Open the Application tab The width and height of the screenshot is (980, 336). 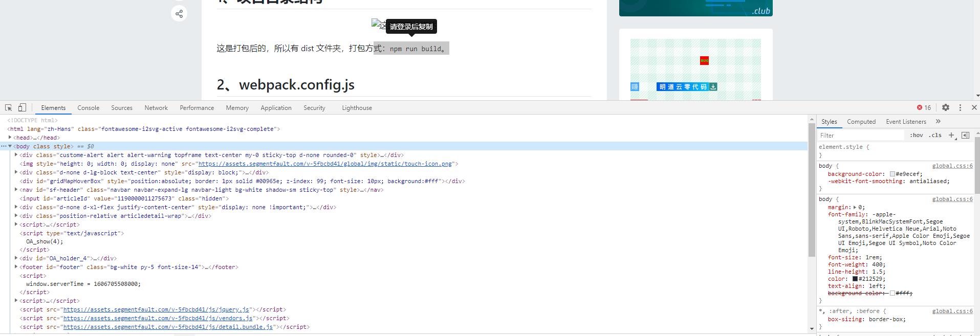click(276, 108)
